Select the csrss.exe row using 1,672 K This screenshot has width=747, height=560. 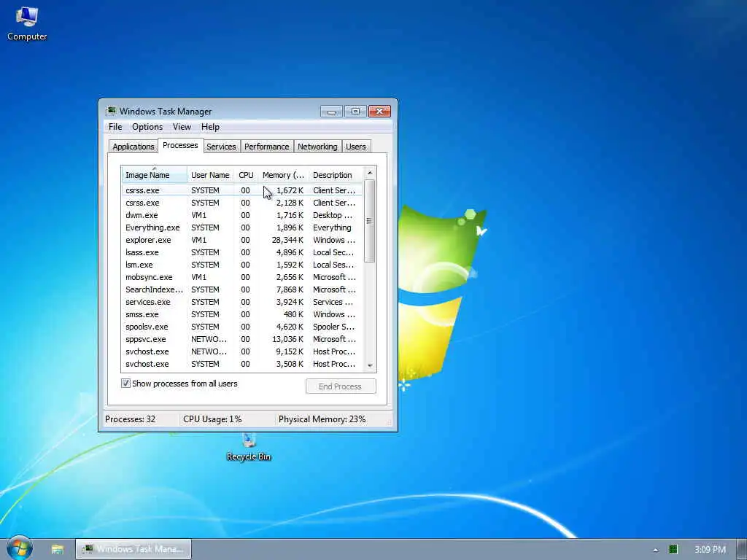(242, 190)
